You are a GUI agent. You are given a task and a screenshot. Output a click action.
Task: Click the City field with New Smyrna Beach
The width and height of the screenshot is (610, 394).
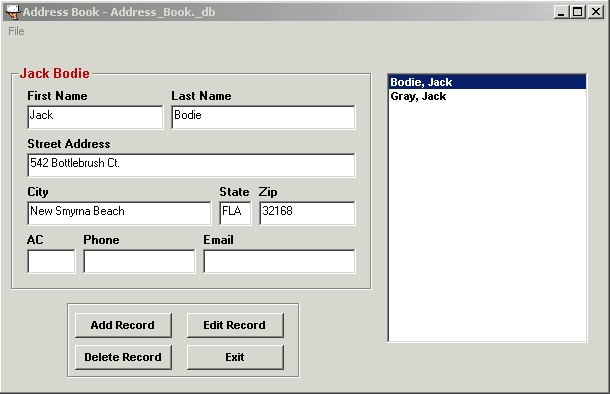[x=119, y=213]
